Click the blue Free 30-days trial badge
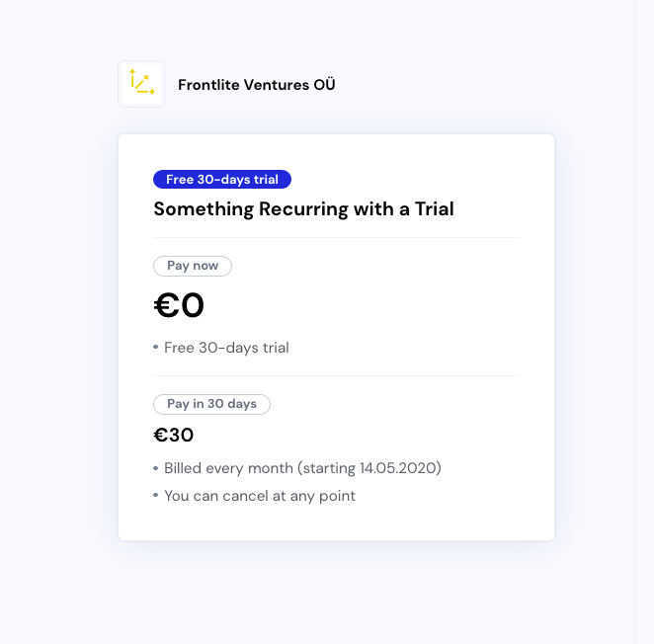Viewport: 654px width, 644px height. [222, 180]
